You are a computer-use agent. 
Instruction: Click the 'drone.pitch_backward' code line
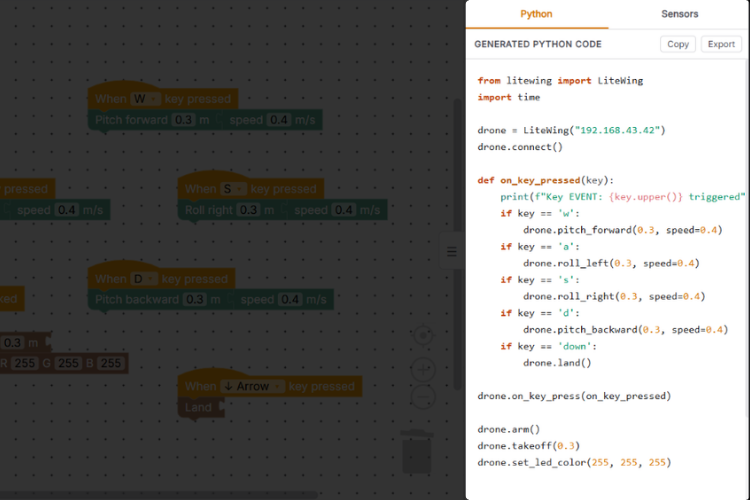click(x=625, y=330)
